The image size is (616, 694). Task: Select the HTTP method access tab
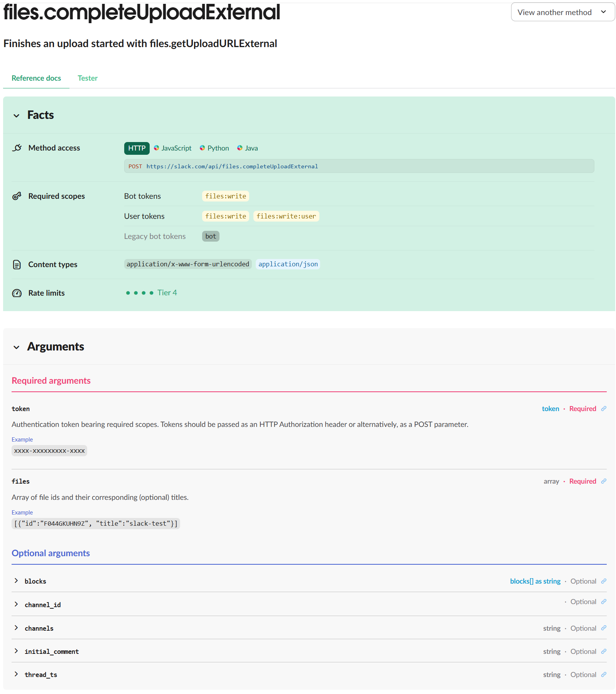pos(137,148)
